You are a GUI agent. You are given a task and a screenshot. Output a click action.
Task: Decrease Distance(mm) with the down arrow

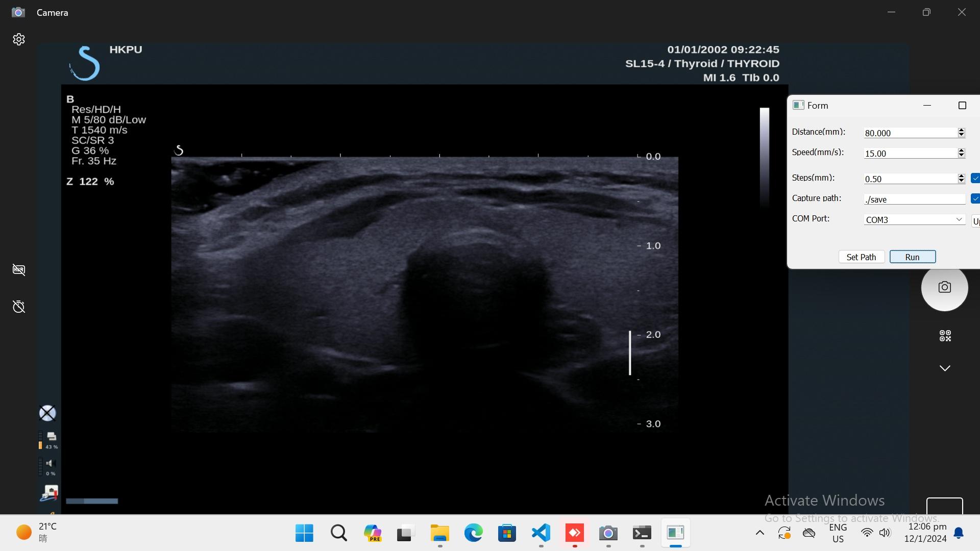[x=961, y=135]
